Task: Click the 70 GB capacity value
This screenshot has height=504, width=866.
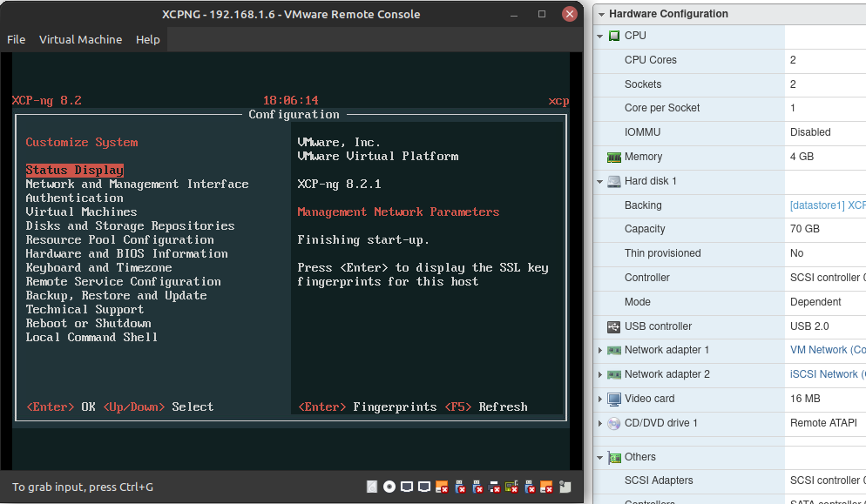Action: pos(805,229)
